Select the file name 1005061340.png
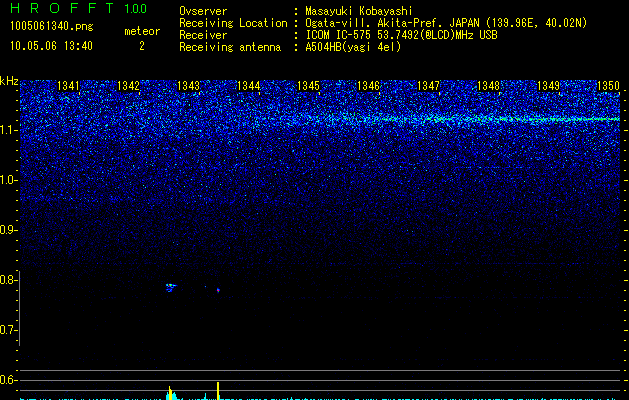The width and height of the screenshot is (629, 400). 52,27
